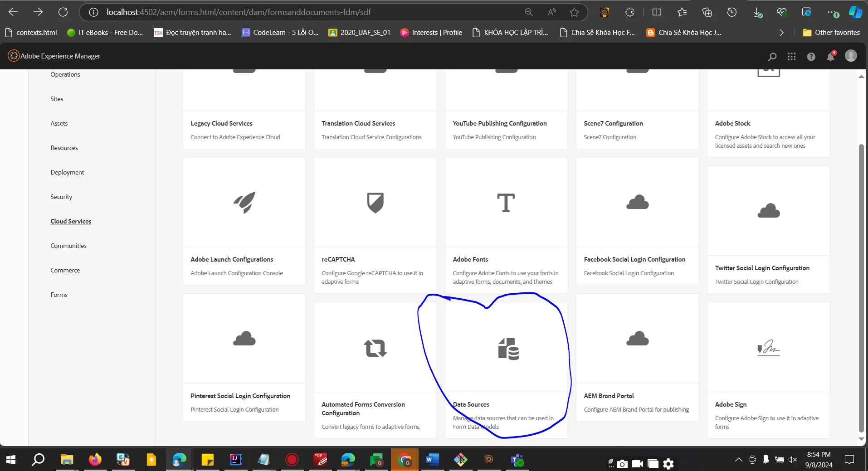Open Adobe Stock title link
Screen dimensions: 868x471
[732, 123]
